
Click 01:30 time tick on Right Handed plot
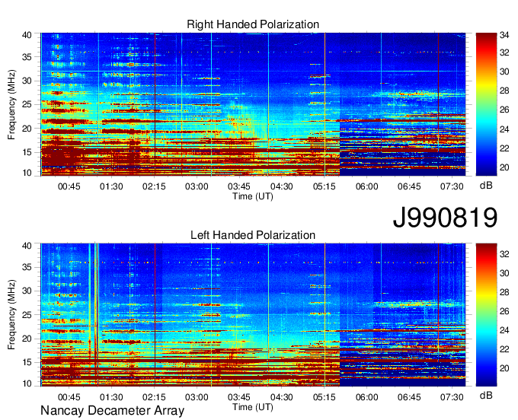click(111, 186)
